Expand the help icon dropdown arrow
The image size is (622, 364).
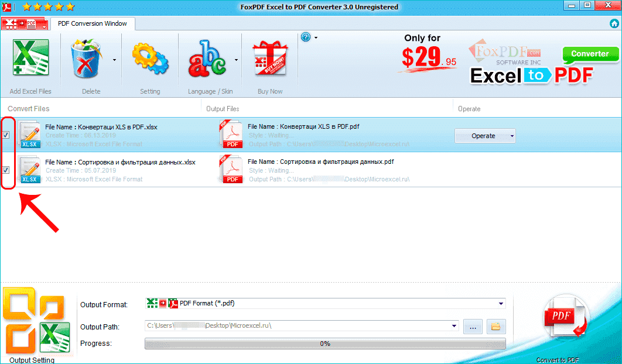[x=316, y=37]
